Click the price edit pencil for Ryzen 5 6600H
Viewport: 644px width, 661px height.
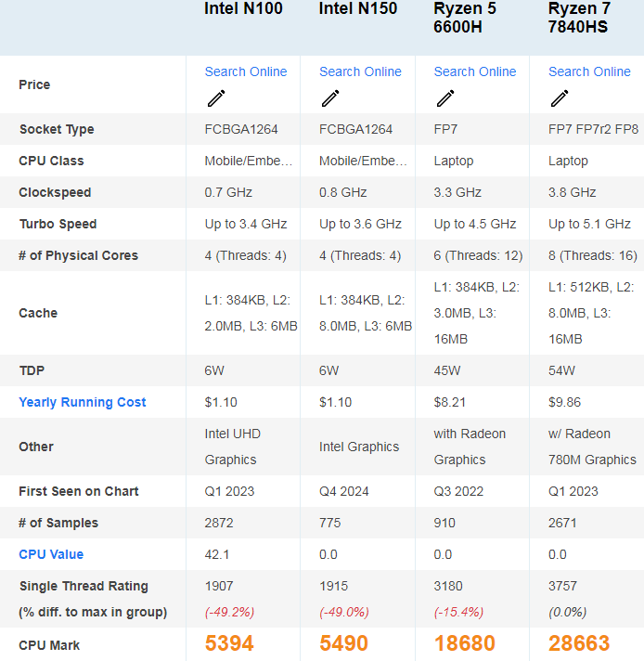(x=445, y=98)
